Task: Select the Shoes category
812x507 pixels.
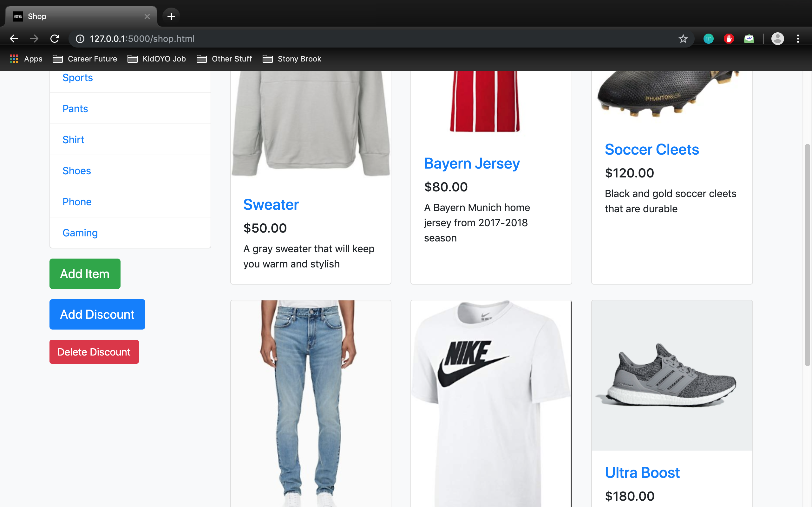Action: click(x=76, y=171)
